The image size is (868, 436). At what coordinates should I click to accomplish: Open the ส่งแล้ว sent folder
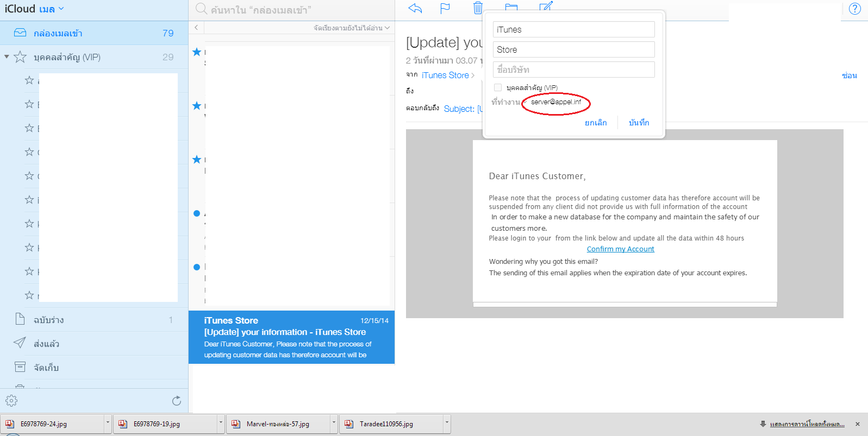(94, 344)
